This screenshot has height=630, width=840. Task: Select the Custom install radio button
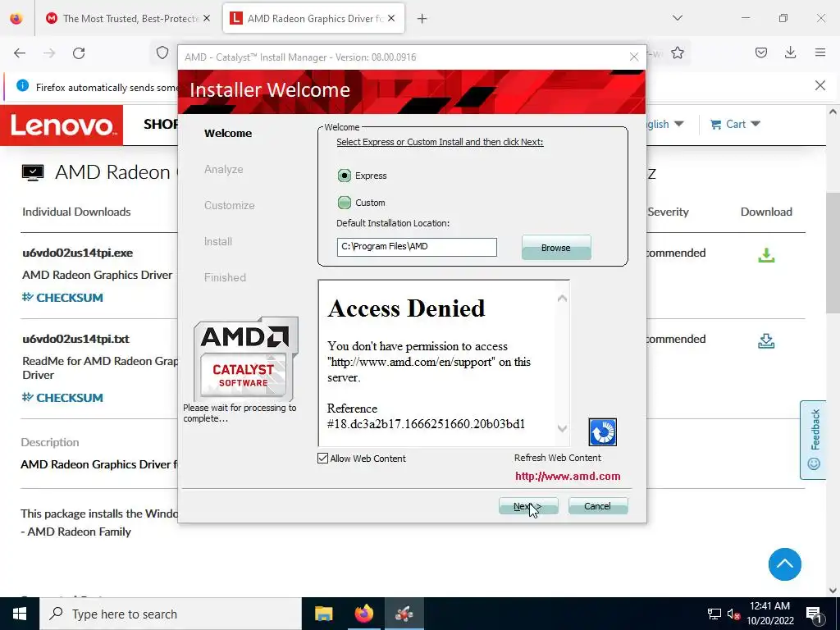point(345,203)
